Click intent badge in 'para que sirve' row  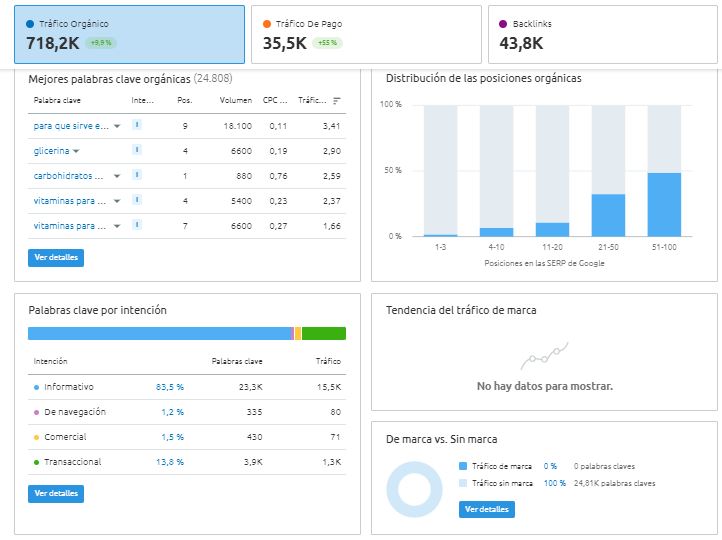pos(137,124)
